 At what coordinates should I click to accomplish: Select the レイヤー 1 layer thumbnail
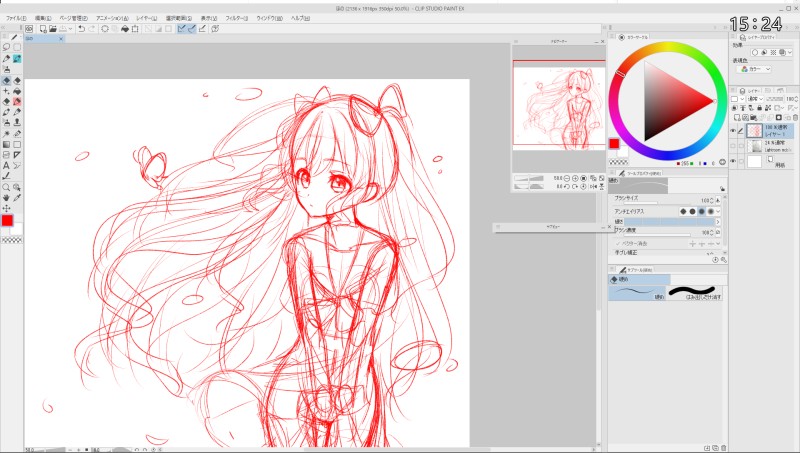click(754, 131)
